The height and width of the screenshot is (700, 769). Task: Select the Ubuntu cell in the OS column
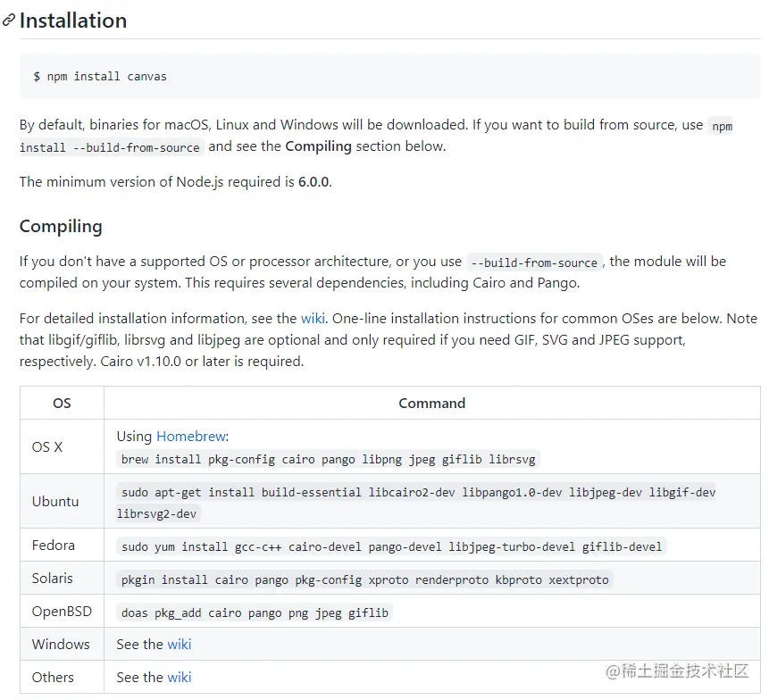click(55, 501)
